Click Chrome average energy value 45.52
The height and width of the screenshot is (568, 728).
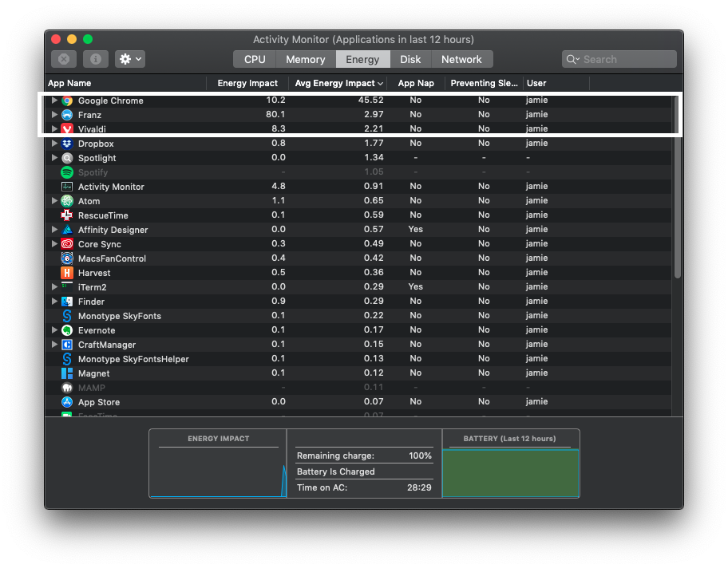tap(370, 101)
